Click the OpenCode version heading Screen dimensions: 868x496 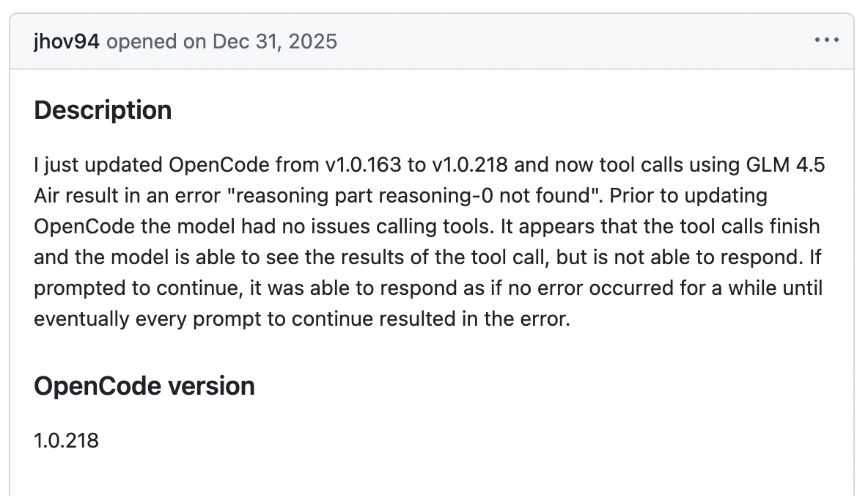(144, 386)
